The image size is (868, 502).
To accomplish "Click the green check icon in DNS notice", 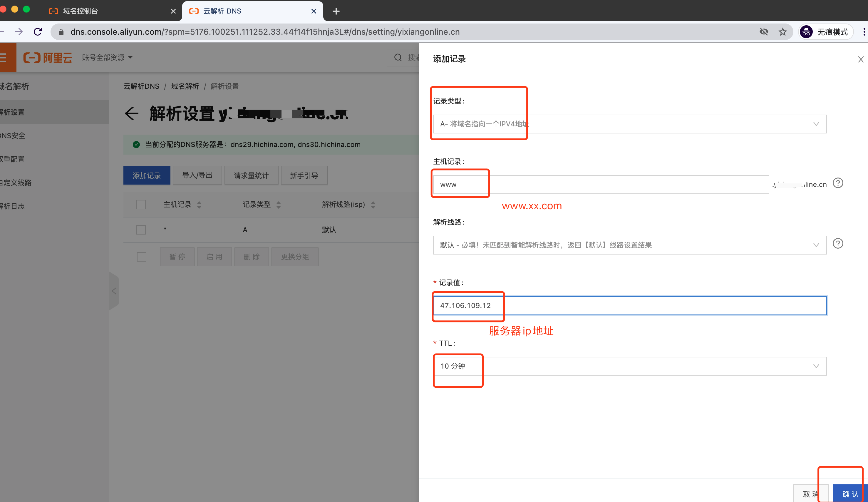I will 136,145.
